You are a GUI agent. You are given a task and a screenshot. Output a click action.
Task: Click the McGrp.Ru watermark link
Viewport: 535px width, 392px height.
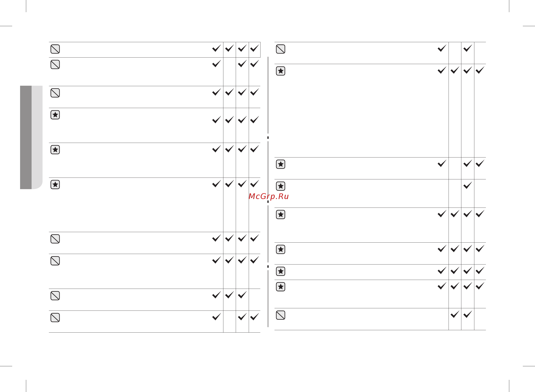(269, 196)
